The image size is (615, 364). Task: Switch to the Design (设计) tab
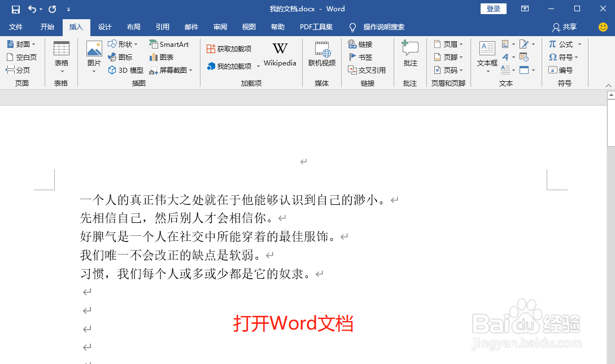point(104,27)
